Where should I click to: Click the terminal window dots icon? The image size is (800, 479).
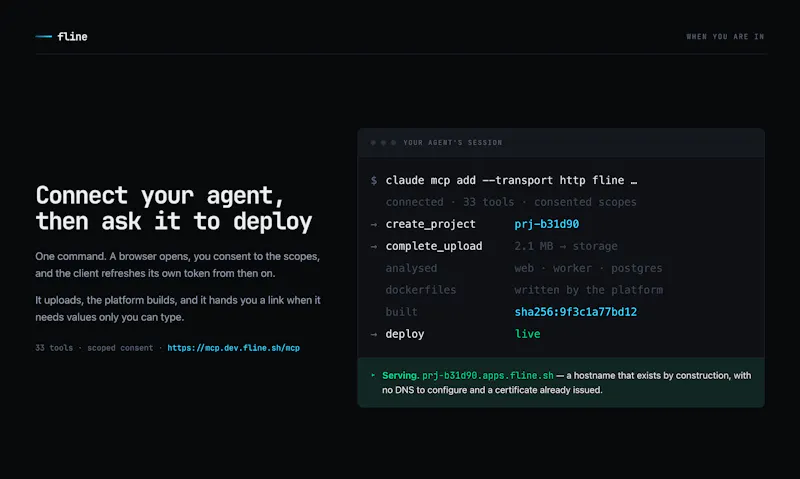[x=383, y=143]
